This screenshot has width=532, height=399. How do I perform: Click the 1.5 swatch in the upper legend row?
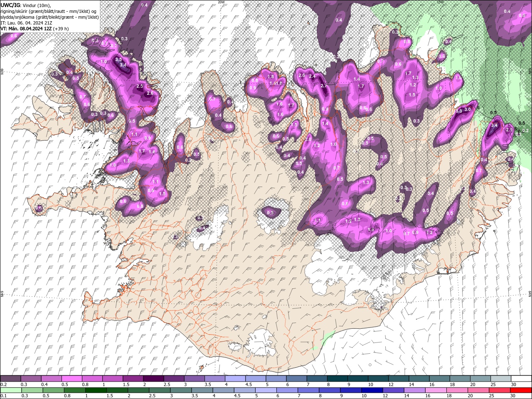(133, 379)
